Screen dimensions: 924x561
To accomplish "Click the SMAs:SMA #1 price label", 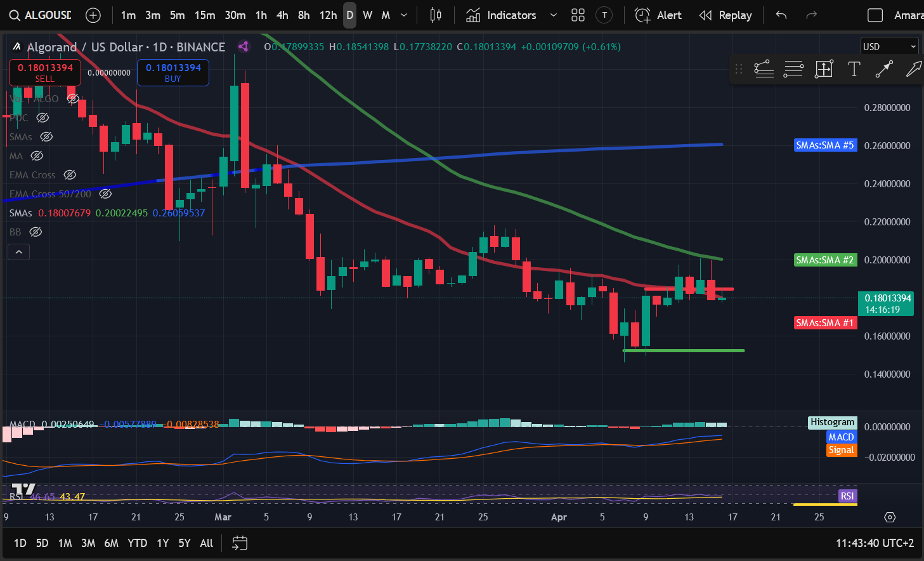I will tap(825, 323).
